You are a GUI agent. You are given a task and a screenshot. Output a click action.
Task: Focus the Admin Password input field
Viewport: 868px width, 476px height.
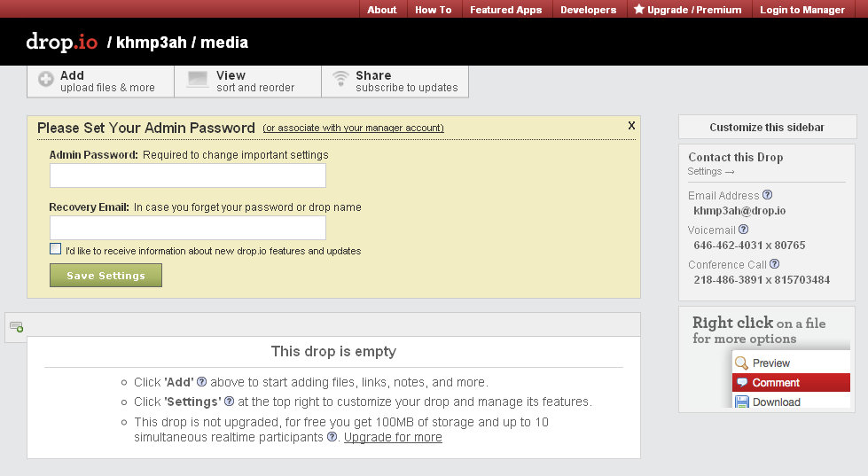click(x=188, y=176)
